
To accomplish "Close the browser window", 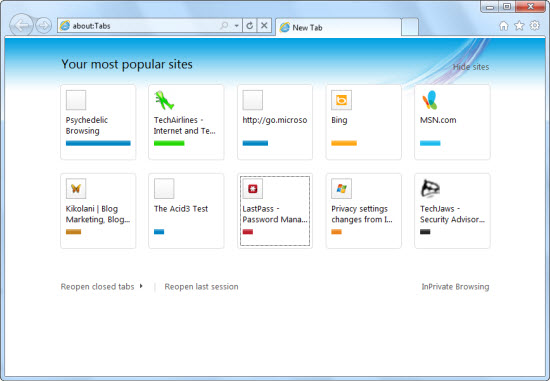I will [531, 7].
